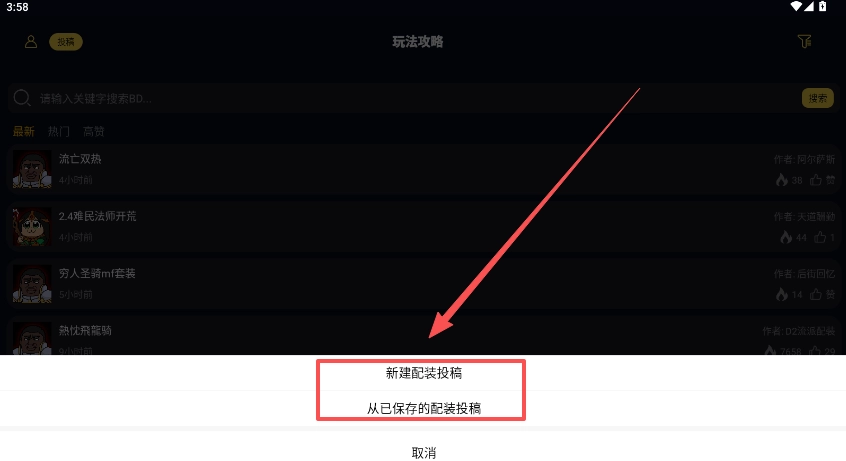Click flame icon on 流亡双热 post
This screenshot has width=846, height=461.
point(782,180)
